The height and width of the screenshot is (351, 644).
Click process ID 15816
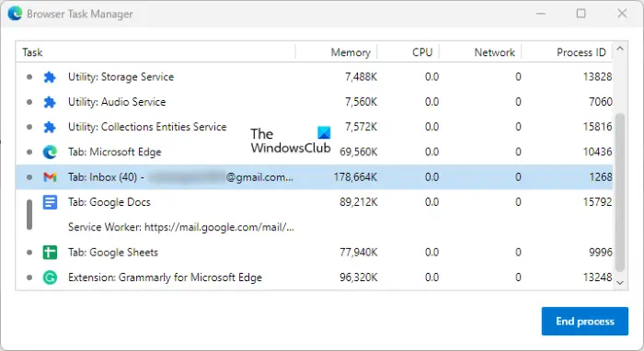point(598,127)
